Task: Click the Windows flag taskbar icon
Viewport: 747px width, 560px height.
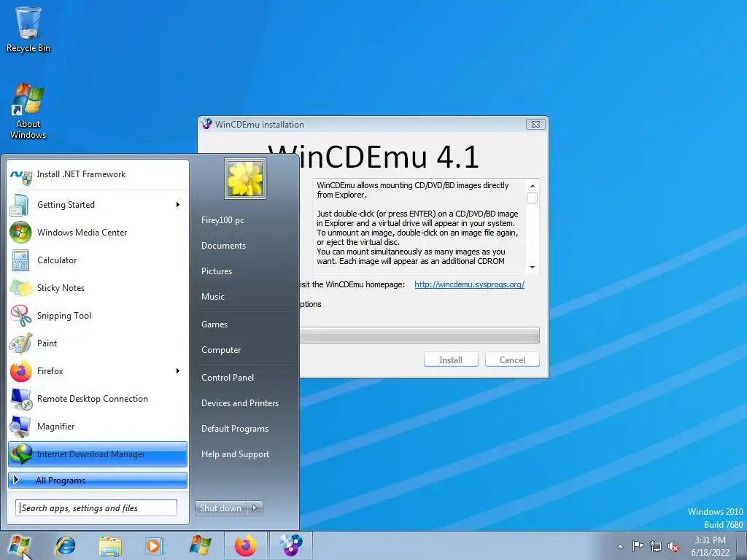Action: tap(200, 545)
